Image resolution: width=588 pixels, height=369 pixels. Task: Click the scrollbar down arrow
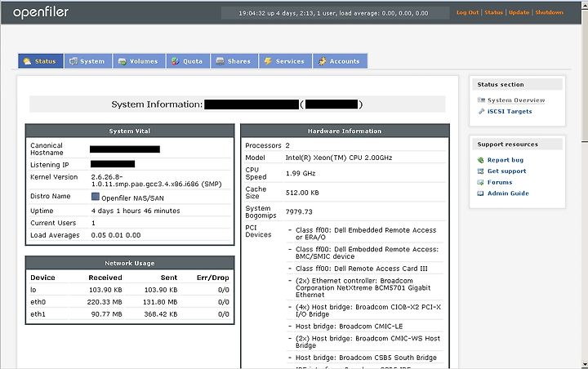pyautogui.click(x=584, y=364)
